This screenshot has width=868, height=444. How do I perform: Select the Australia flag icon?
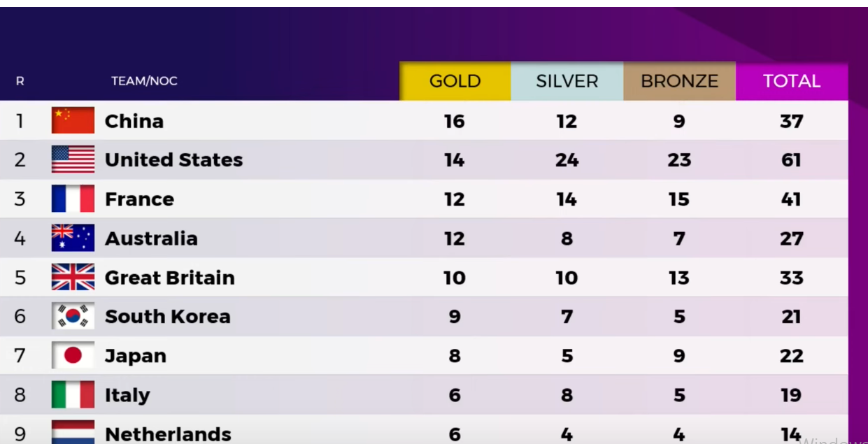[73, 238]
